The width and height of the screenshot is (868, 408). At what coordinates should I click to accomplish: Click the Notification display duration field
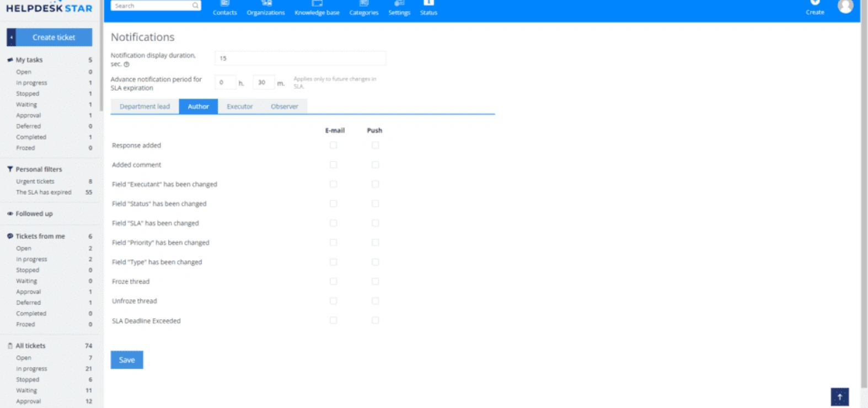301,58
